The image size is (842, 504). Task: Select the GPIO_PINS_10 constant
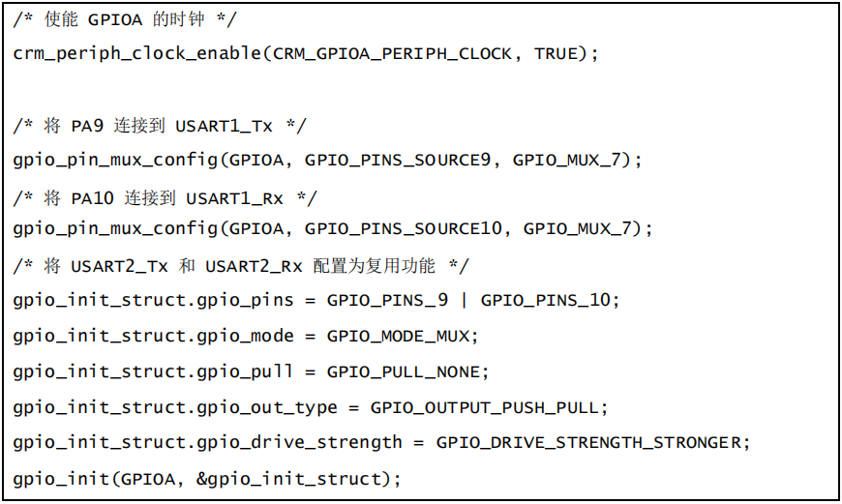tap(546, 300)
